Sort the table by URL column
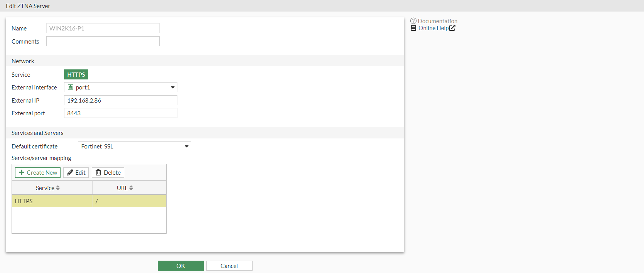644x273 pixels. [131, 188]
